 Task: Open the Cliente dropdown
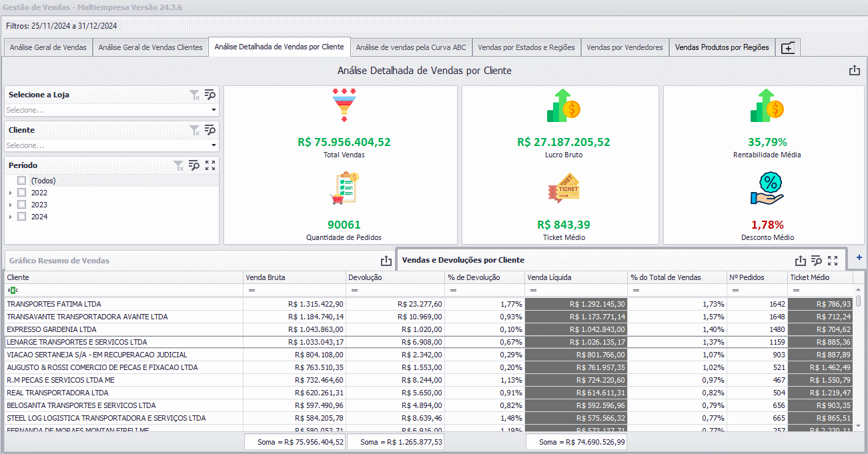(x=213, y=145)
